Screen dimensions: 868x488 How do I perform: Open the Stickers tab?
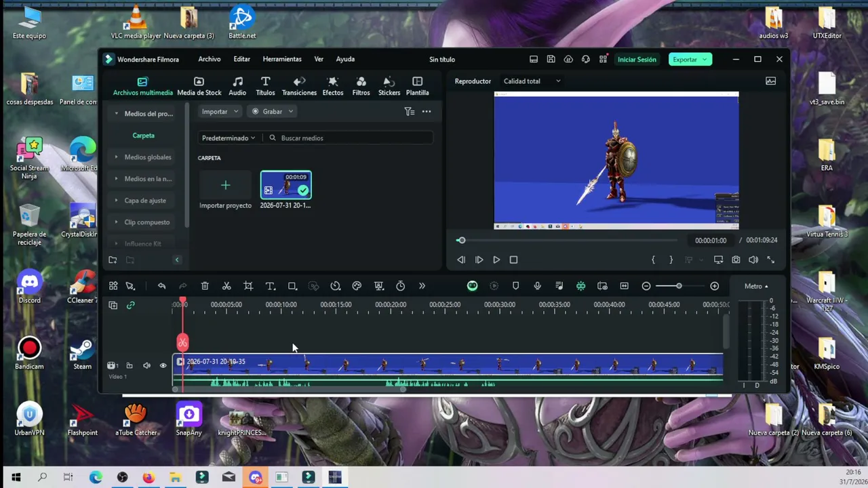389,86
